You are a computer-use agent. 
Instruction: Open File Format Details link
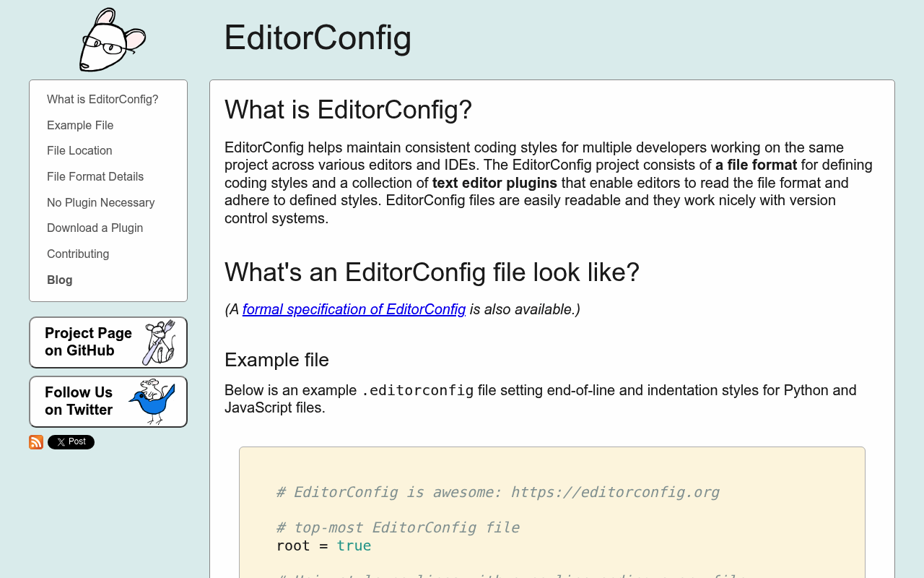coord(95,177)
